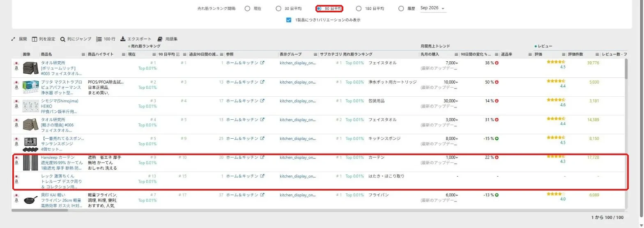Screen dimensions: 644x228
Task: Click external link icon in シモジマ row
Action: [x=262, y=101]
